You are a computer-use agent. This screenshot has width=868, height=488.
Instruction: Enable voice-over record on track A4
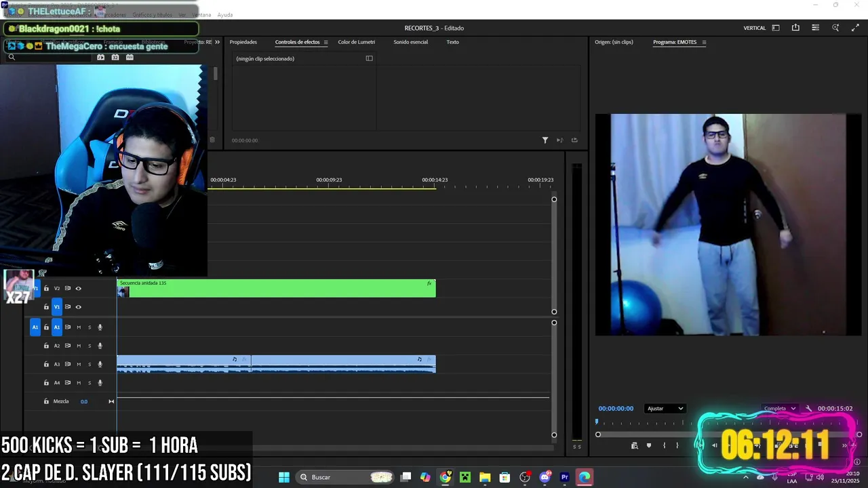click(100, 383)
